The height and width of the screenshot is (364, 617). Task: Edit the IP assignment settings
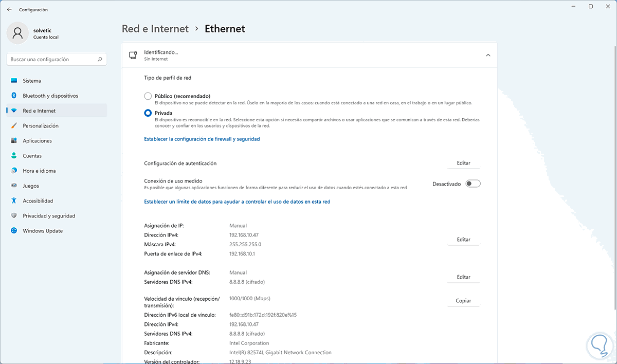pyautogui.click(x=463, y=240)
